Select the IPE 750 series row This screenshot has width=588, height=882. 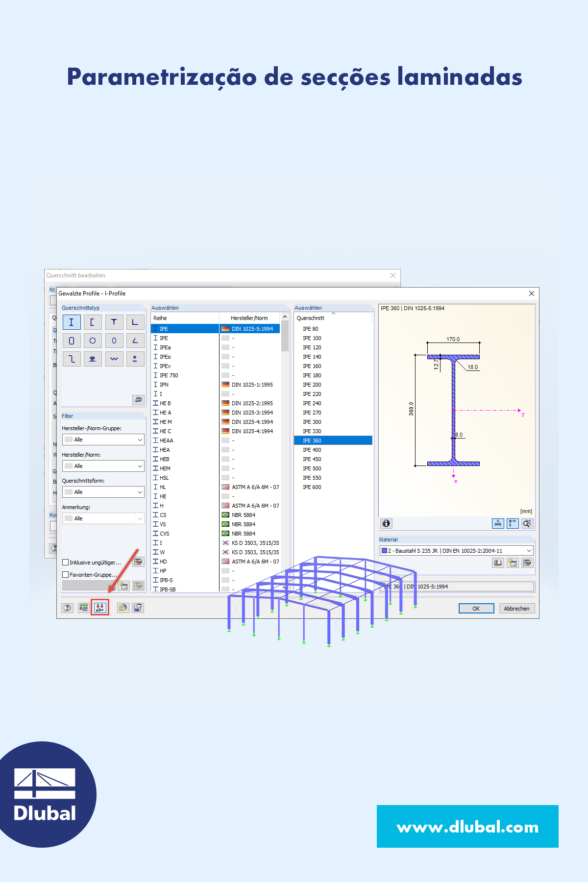tap(216, 375)
